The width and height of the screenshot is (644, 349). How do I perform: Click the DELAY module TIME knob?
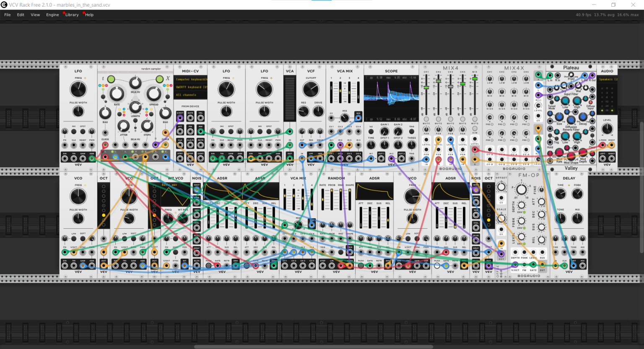(x=561, y=194)
